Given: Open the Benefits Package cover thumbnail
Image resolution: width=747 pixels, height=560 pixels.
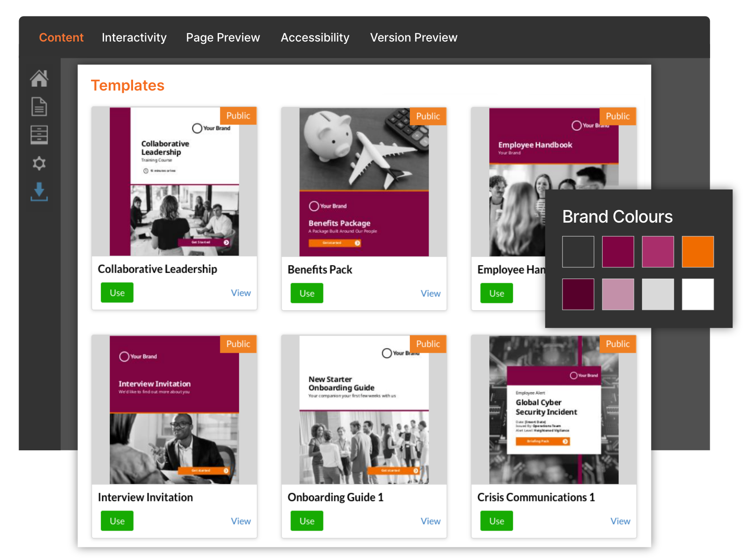Looking at the screenshot, I should tap(364, 182).
